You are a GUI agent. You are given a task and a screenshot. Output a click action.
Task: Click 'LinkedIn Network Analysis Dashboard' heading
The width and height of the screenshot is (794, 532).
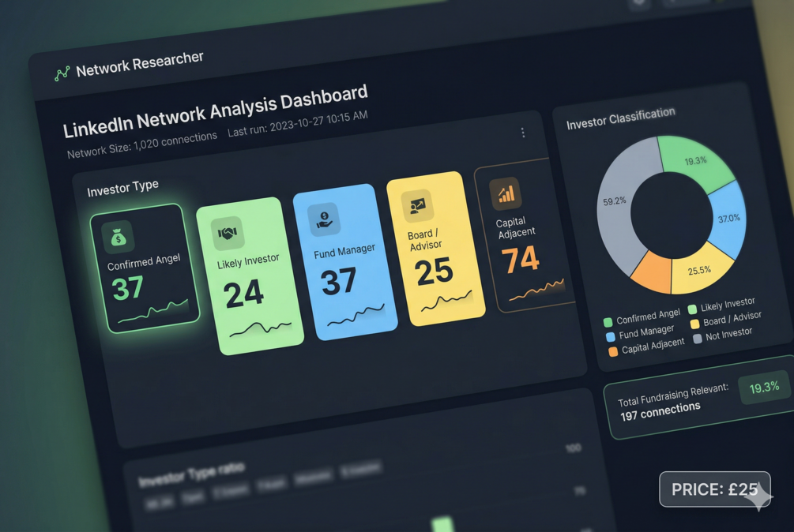pyautogui.click(x=215, y=111)
